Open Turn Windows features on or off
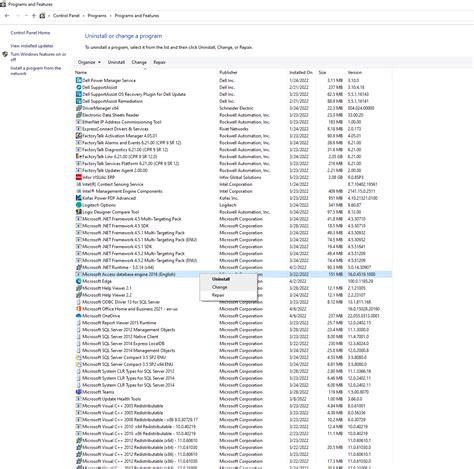 click(x=38, y=57)
